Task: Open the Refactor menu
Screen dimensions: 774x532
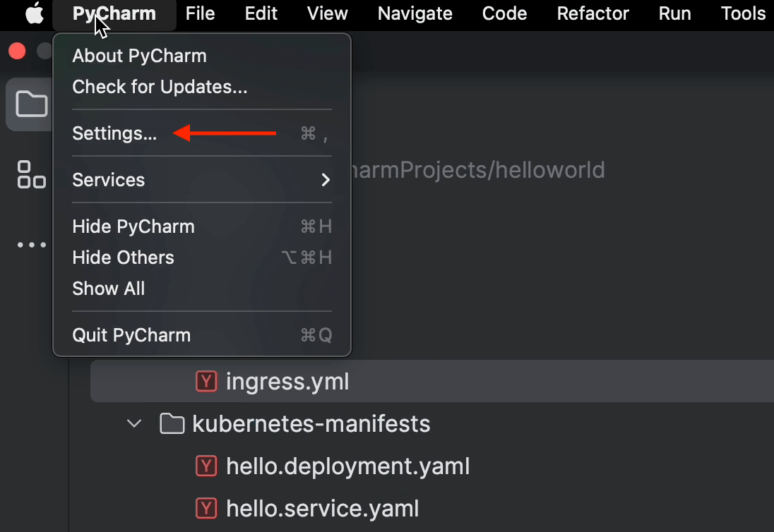Action: point(593,14)
